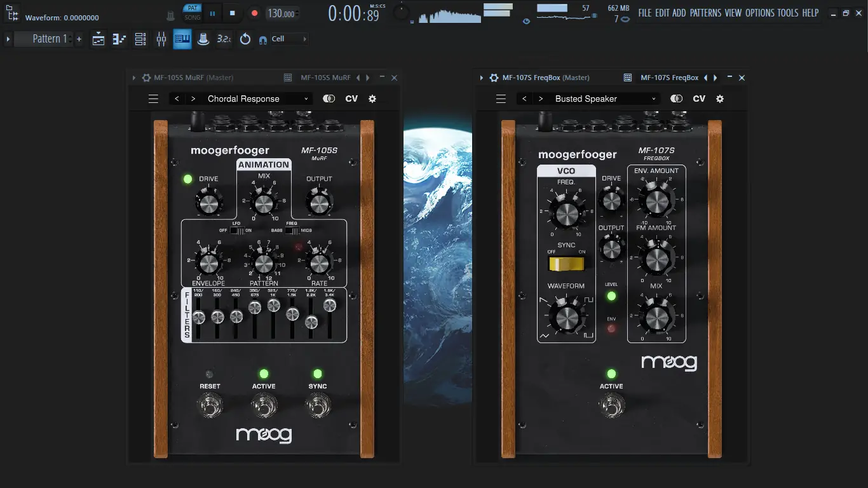868x488 pixels.
Task: Toggle the main snap magnet
Action: tap(263, 39)
